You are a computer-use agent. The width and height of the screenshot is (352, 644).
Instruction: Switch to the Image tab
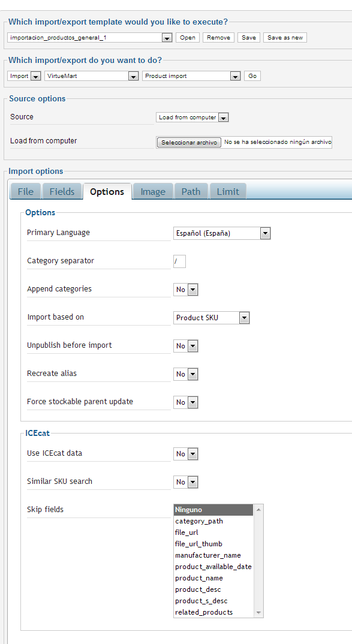click(x=153, y=191)
